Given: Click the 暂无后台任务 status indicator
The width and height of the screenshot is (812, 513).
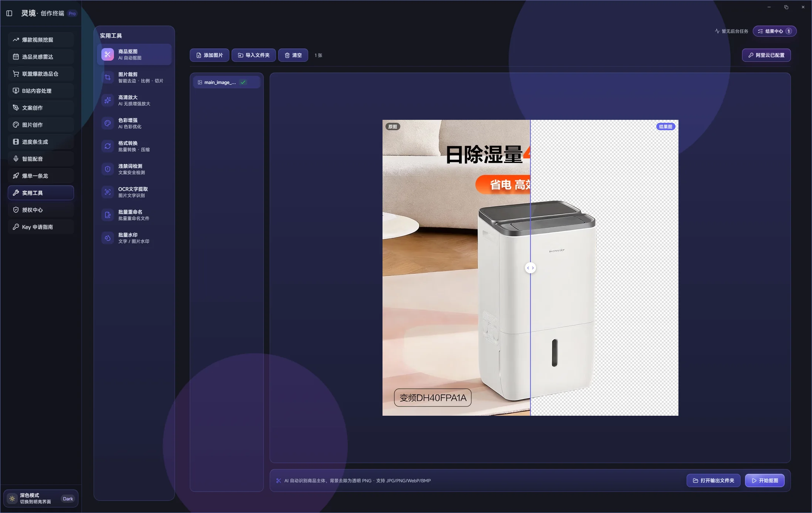Looking at the screenshot, I should [x=731, y=31].
